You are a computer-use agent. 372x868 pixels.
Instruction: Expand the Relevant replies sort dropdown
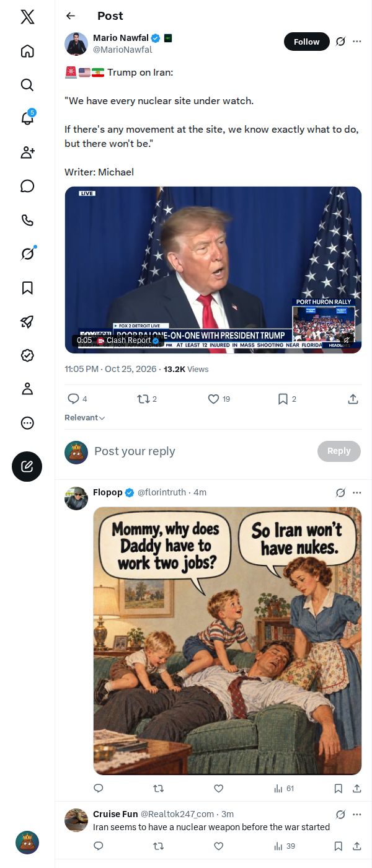(85, 418)
